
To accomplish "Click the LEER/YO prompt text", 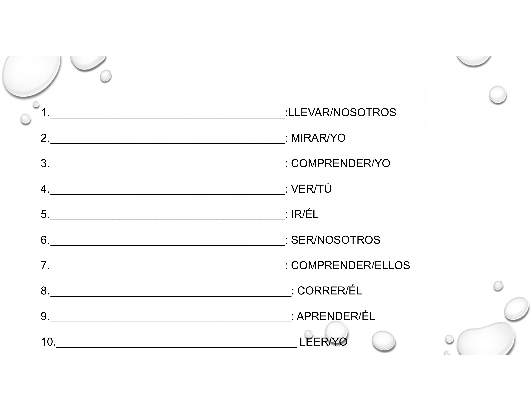I will click(x=323, y=342).
